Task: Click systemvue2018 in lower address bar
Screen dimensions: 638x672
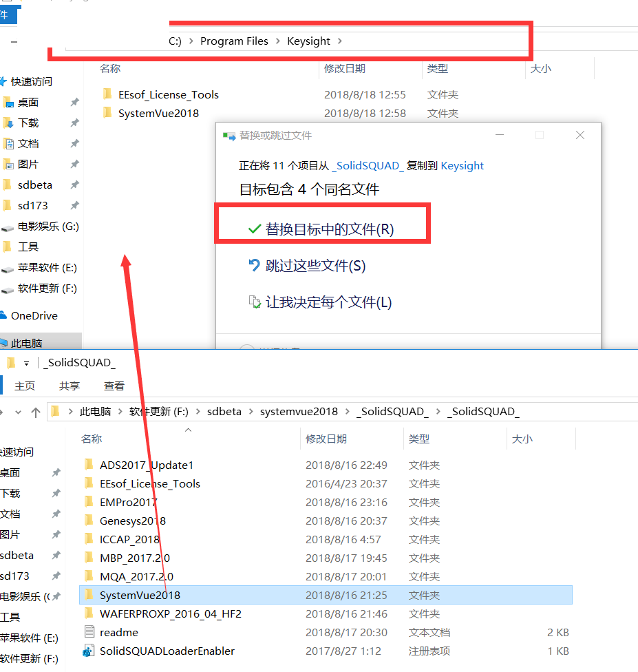Action: pos(299,412)
